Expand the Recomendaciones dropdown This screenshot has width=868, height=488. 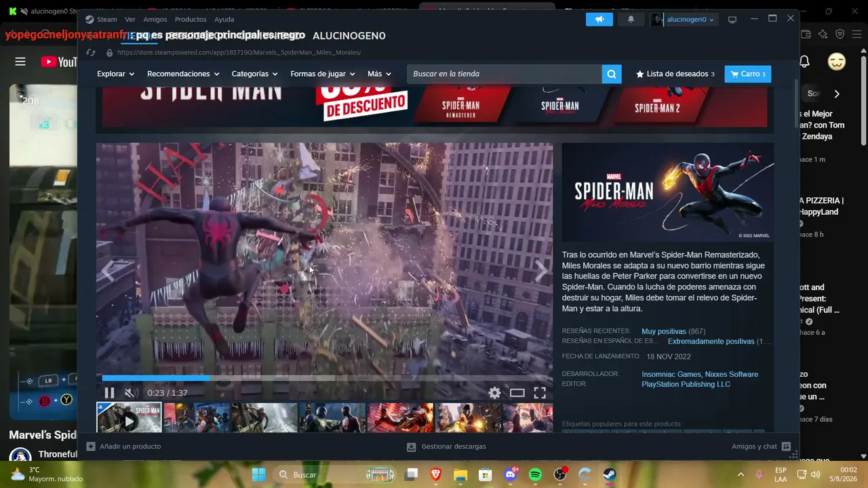(183, 74)
